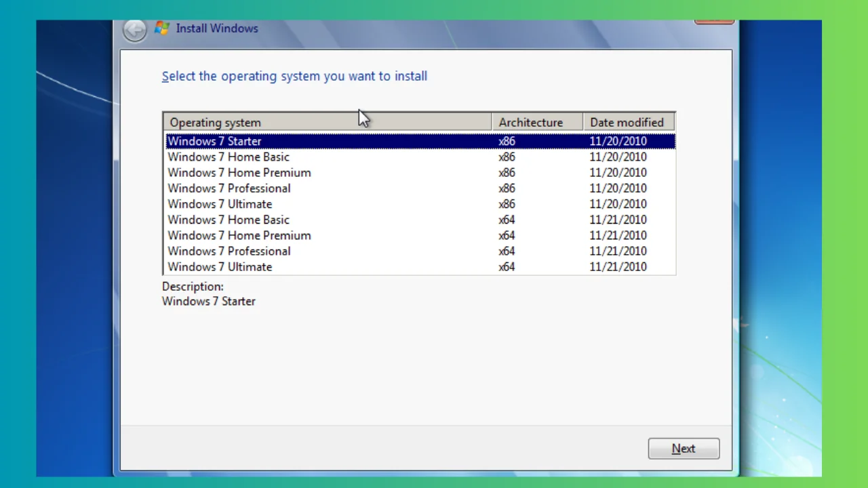Sort by Operating system column header

point(328,122)
